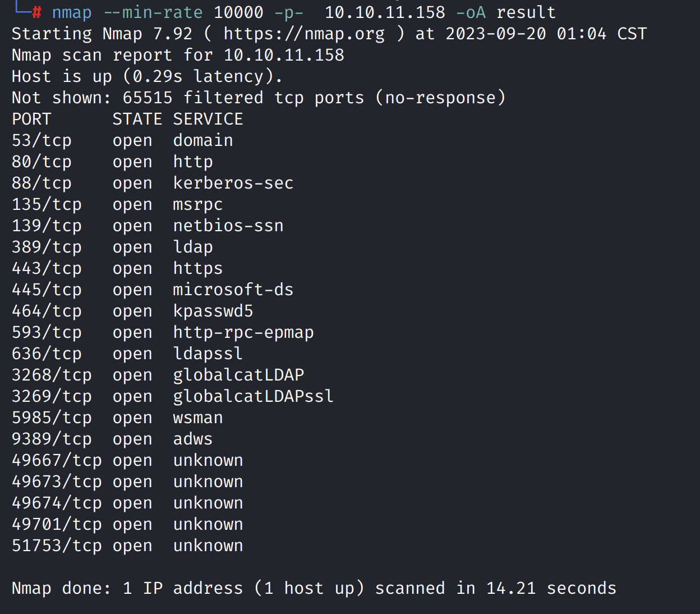Click the SERVICE column header

[208, 119]
